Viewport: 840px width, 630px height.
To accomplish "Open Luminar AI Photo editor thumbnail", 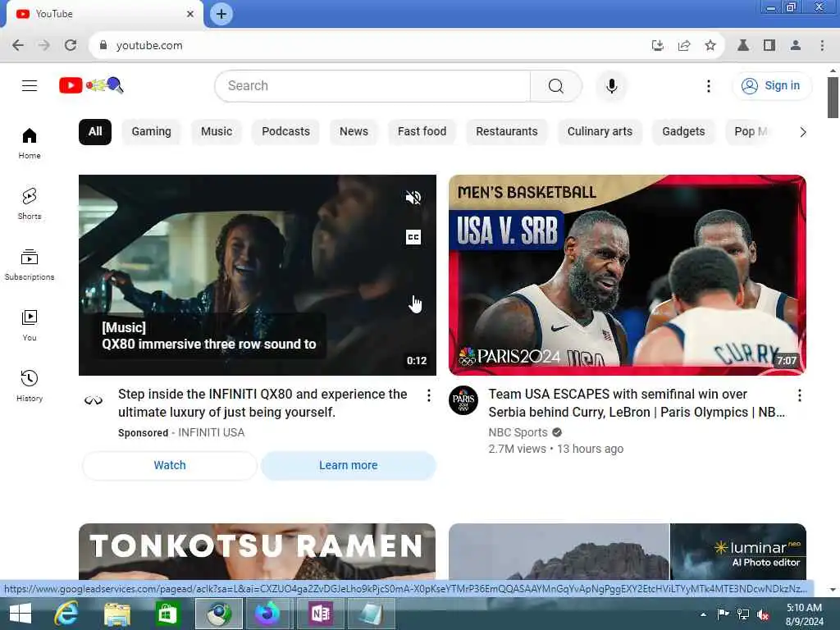I will [x=628, y=552].
